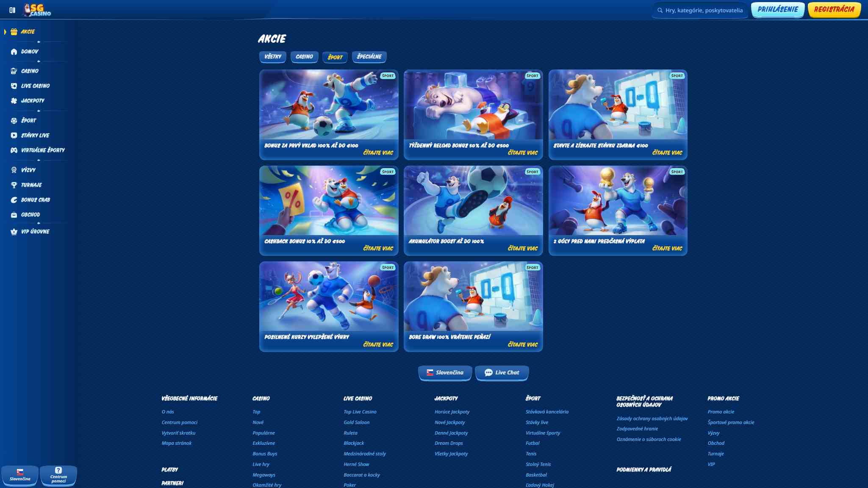The height and width of the screenshot is (488, 868).
Task: Open Virtuálne Športy from the sidebar
Action: [14, 150]
